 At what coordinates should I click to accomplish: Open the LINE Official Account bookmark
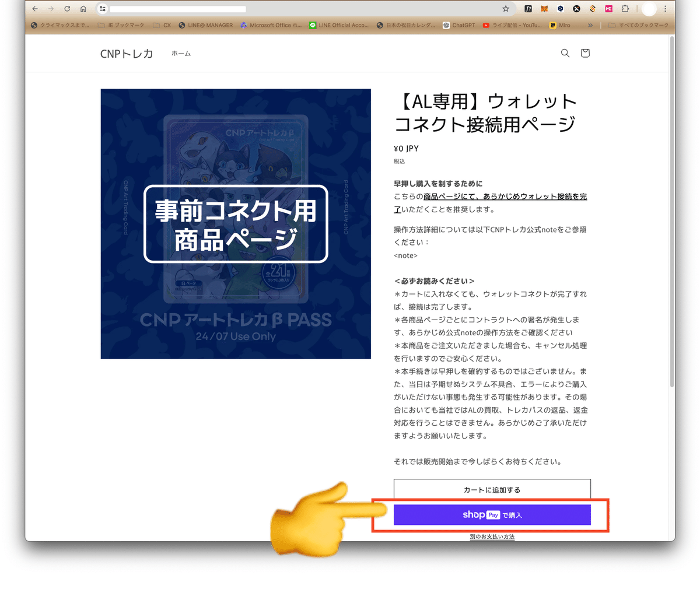339,25
